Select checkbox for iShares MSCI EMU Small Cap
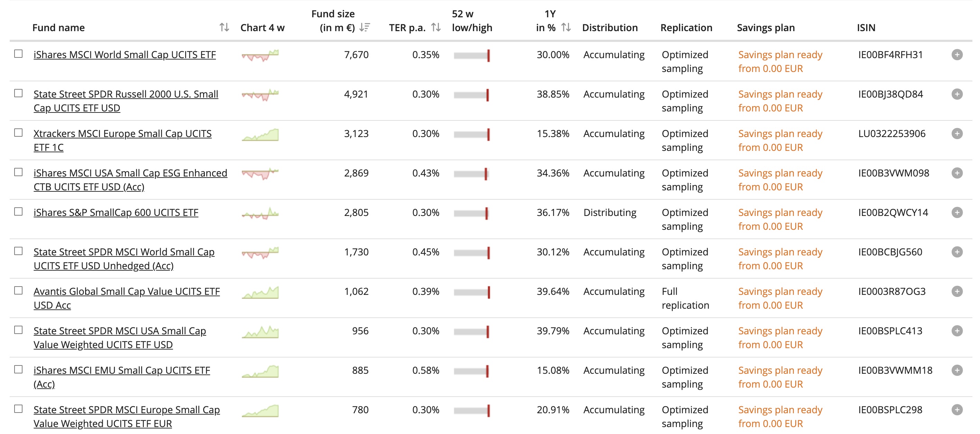This screenshot has width=980, height=434. pyautogui.click(x=18, y=370)
